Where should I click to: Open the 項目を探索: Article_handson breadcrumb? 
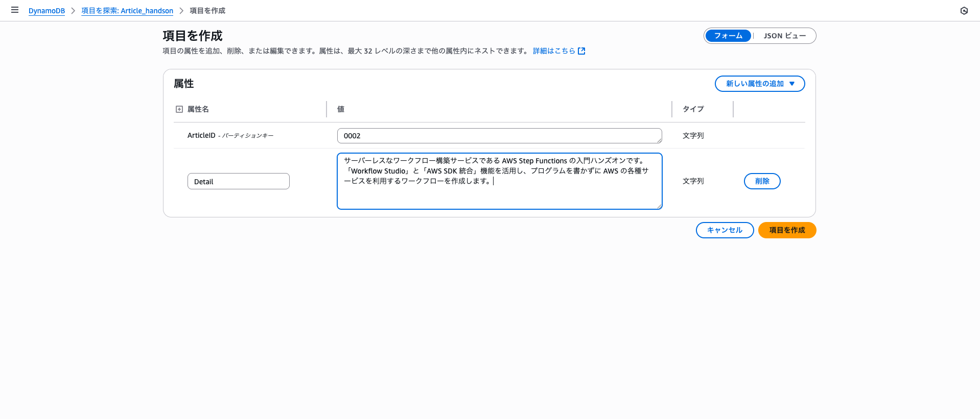click(x=127, y=11)
